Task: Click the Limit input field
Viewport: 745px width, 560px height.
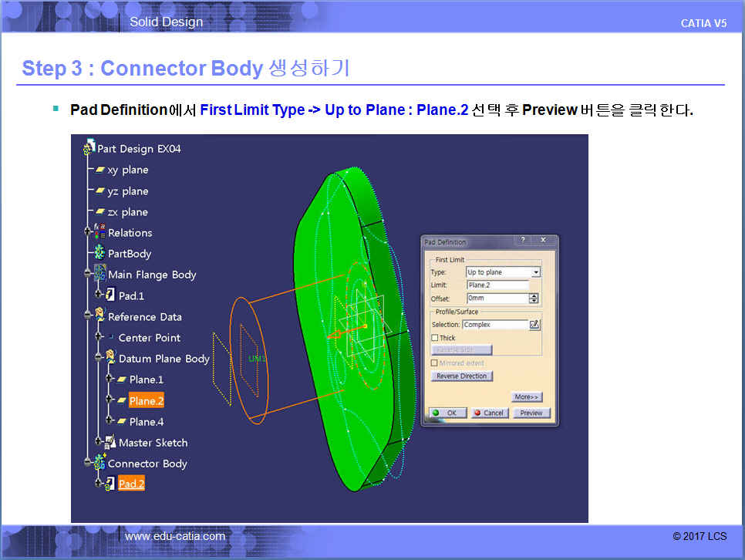Action: [497, 285]
